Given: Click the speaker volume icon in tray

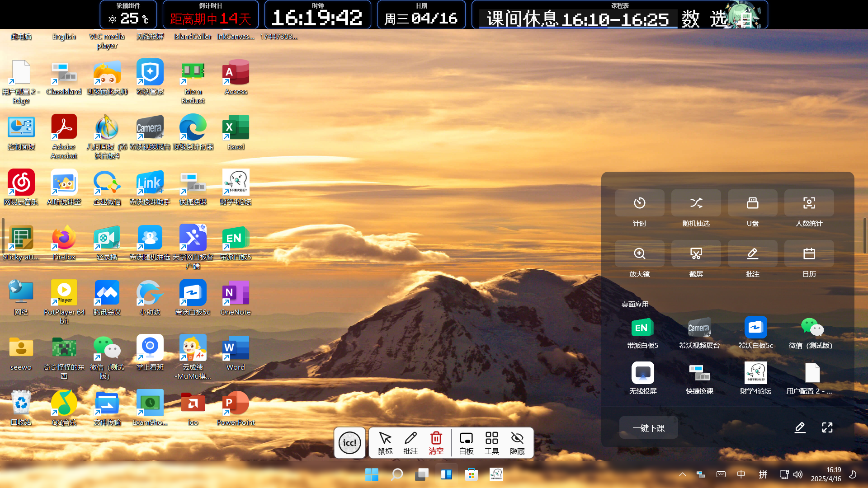Looking at the screenshot, I should pyautogui.click(x=798, y=474).
